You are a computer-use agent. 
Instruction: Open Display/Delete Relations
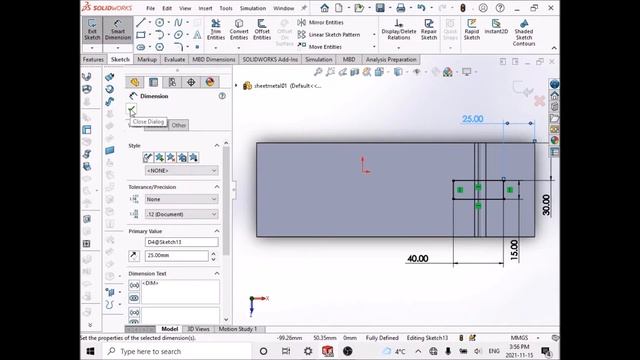399,30
